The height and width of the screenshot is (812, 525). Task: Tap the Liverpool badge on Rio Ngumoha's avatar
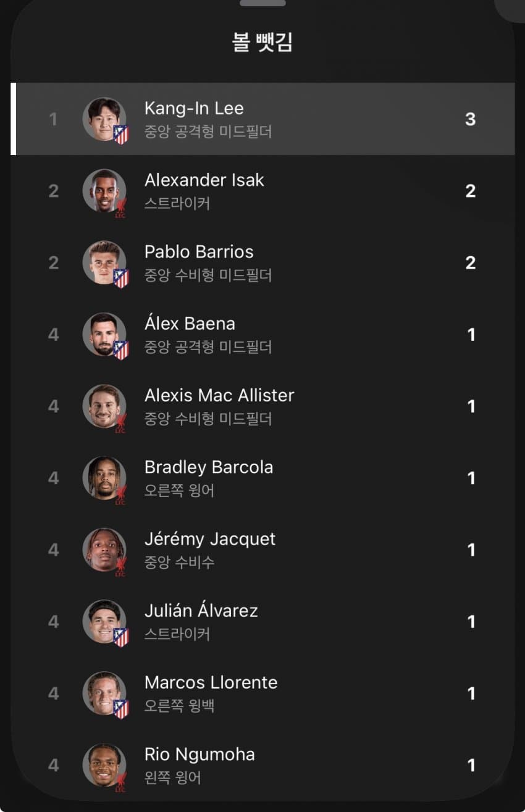(121, 782)
